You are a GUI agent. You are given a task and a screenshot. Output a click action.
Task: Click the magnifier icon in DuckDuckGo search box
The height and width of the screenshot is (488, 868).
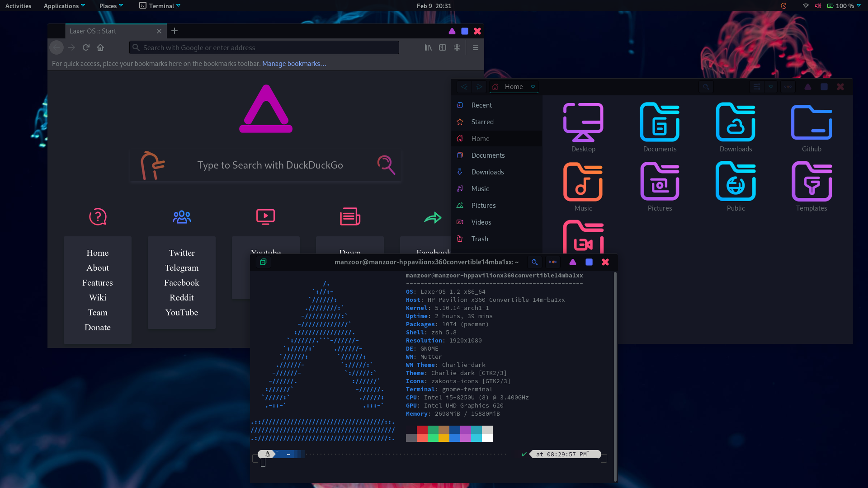386,165
